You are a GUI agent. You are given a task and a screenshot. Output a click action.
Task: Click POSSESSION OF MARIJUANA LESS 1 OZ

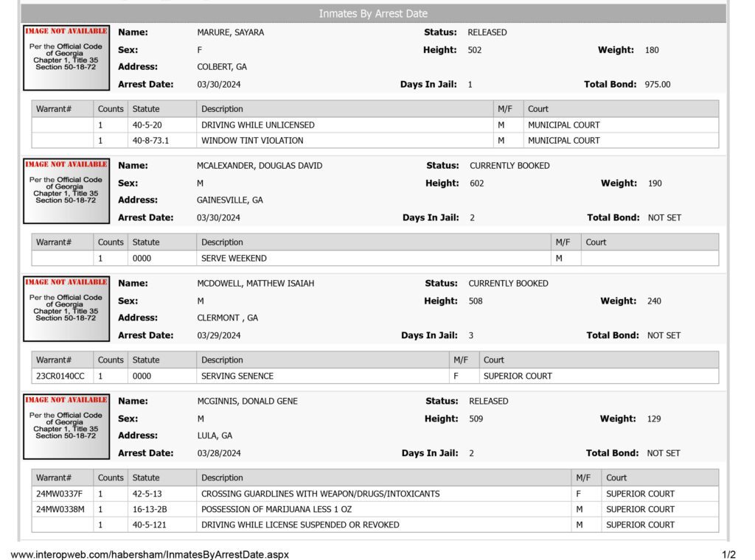point(276,509)
